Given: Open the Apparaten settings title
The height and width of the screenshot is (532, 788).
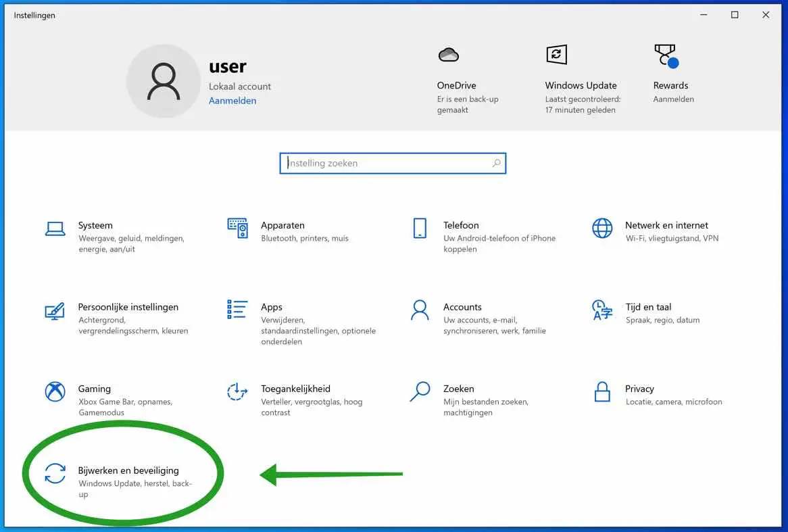Looking at the screenshot, I should [x=282, y=225].
